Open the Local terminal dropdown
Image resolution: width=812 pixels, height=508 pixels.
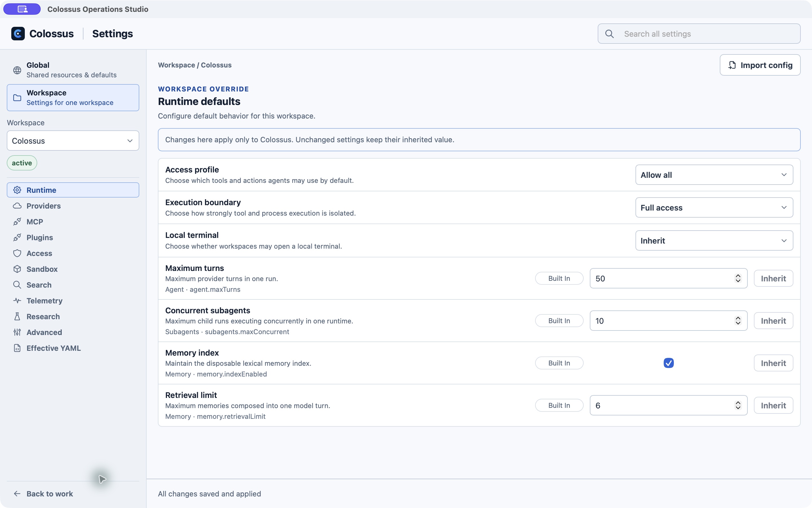(714, 240)
